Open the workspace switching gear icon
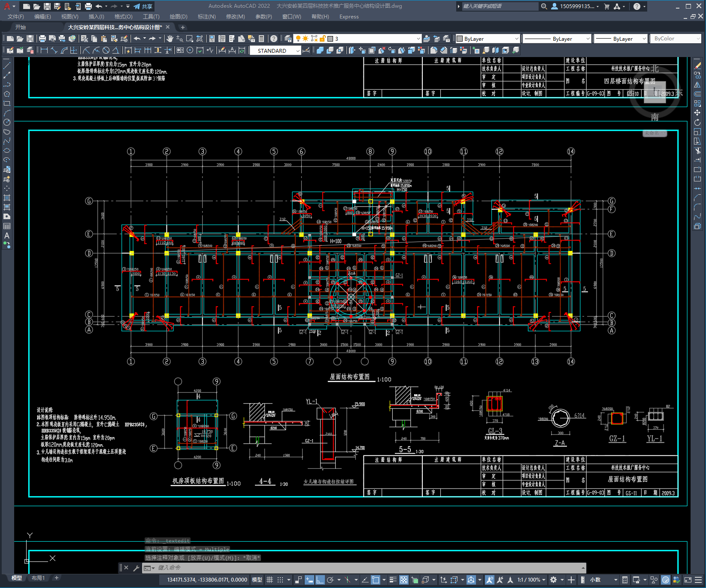Viewport: 706px width, 588px height. (554, 580)
